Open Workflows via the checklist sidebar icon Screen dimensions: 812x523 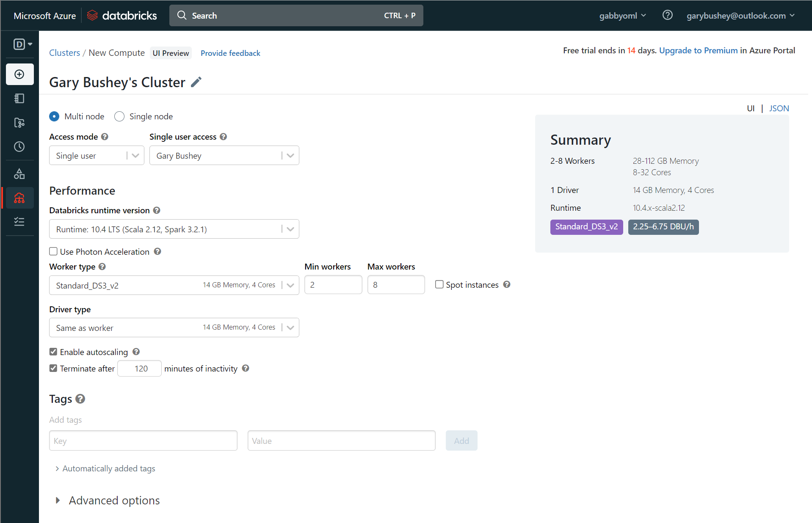(x=19, y=221)
